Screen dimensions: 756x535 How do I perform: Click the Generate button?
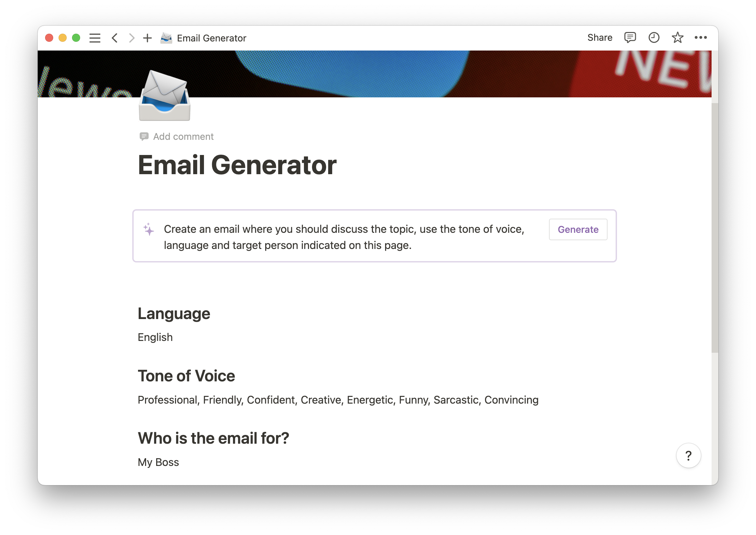[578, 229]
